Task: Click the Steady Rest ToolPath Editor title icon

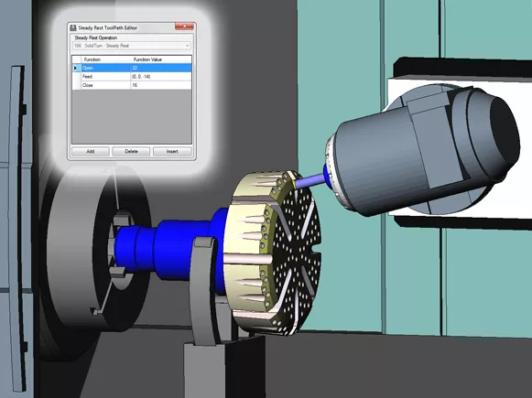Action: (x=73, y=27)
